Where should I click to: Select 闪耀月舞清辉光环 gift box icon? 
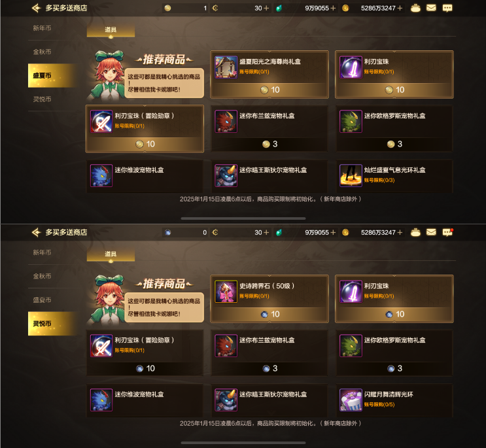click(x=351, y=400)
